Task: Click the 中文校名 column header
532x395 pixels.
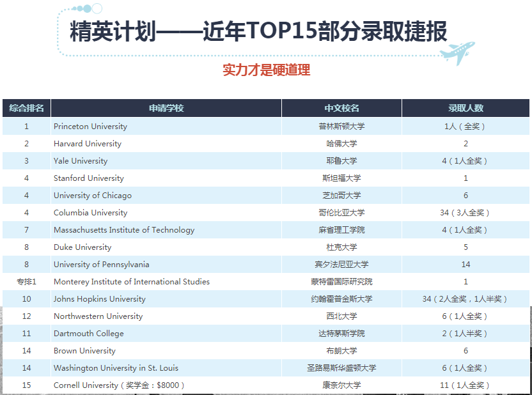Action: 341,108
